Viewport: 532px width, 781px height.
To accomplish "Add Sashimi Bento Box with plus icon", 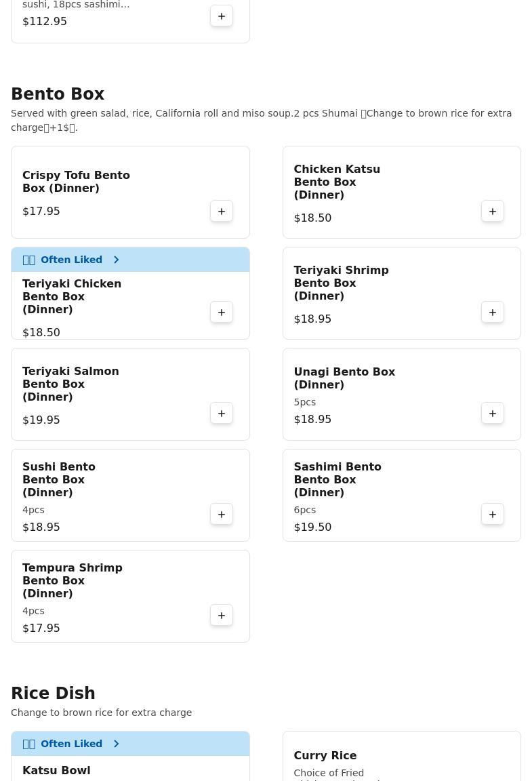I will point(493,515).
